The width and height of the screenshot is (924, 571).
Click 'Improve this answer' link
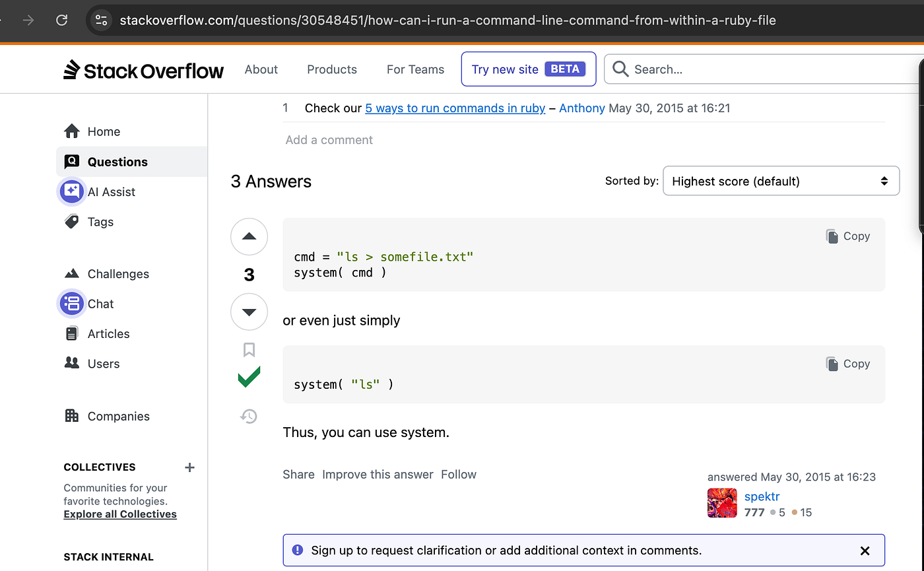pos(378,475)
